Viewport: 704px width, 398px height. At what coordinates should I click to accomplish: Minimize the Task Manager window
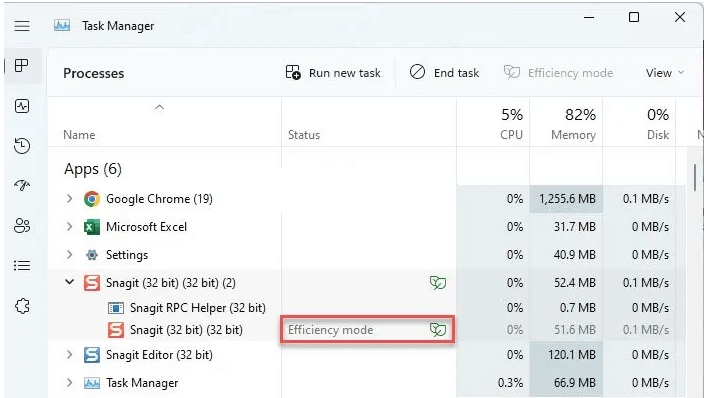coord(589,18)
